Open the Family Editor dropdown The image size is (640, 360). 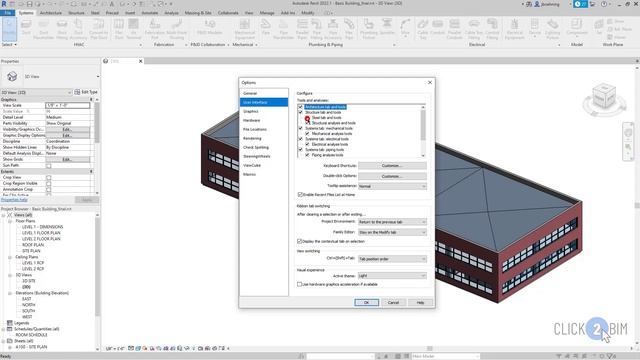click(392, 232)
